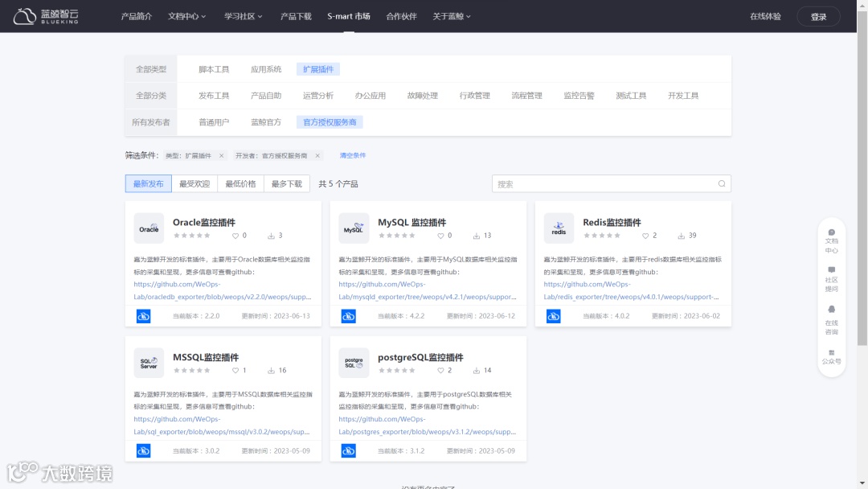The width and height of the screenshot is (868, 489).
Task: Remove the 类型: 扩展插件 filter tag
Action: [222, 155]
